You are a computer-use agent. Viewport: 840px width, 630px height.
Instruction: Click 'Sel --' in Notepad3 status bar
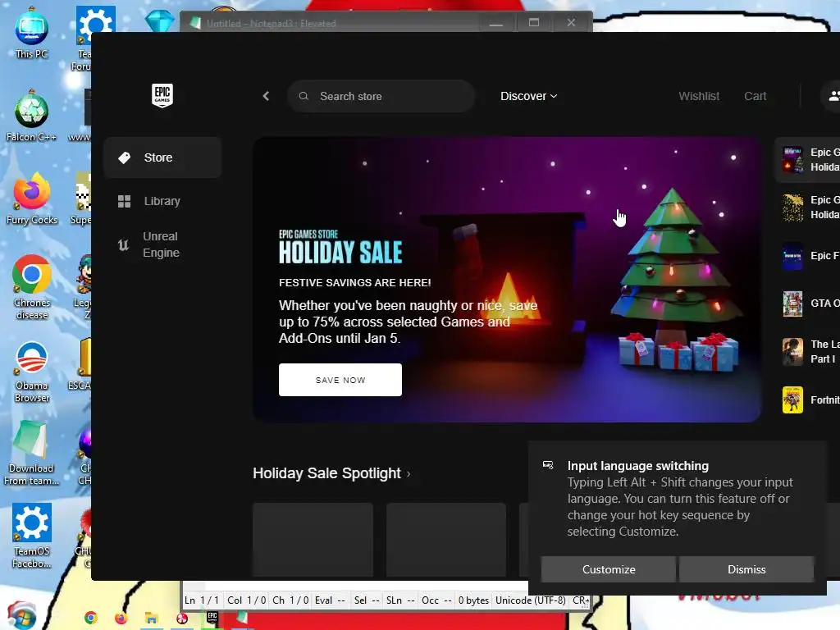[x=367, y=600]
